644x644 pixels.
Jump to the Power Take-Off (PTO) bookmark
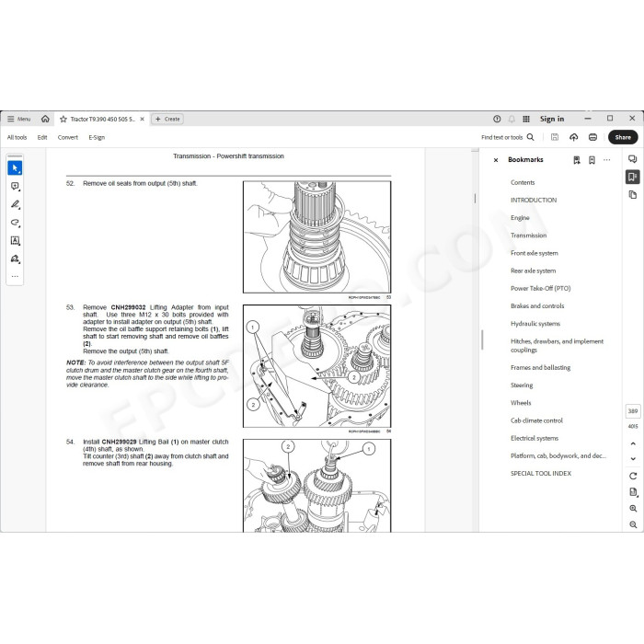point(541,288)
